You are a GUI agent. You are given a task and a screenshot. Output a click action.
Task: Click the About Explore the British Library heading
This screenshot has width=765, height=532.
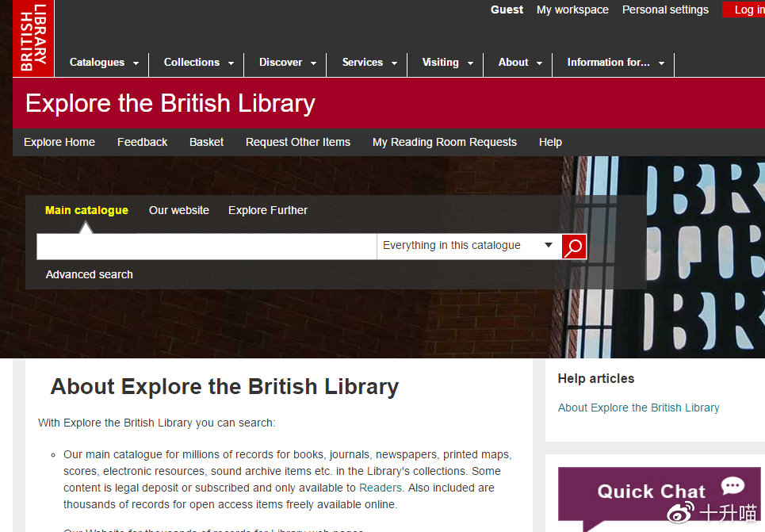pos(225,387)
